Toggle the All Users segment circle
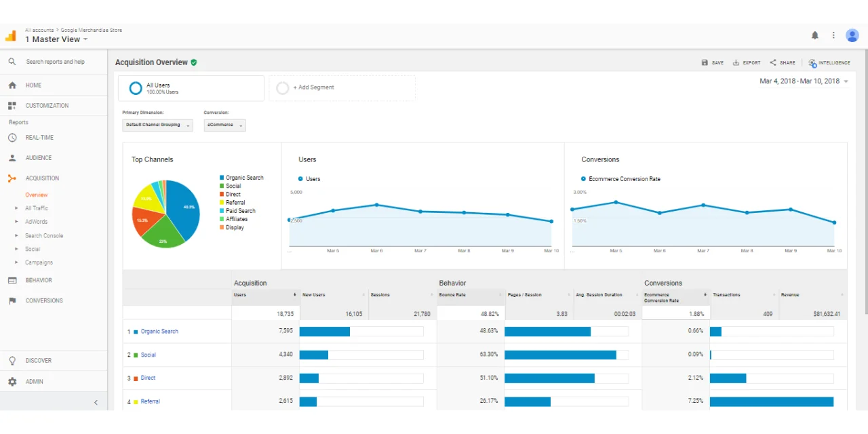868x434 pixels. 136,88
